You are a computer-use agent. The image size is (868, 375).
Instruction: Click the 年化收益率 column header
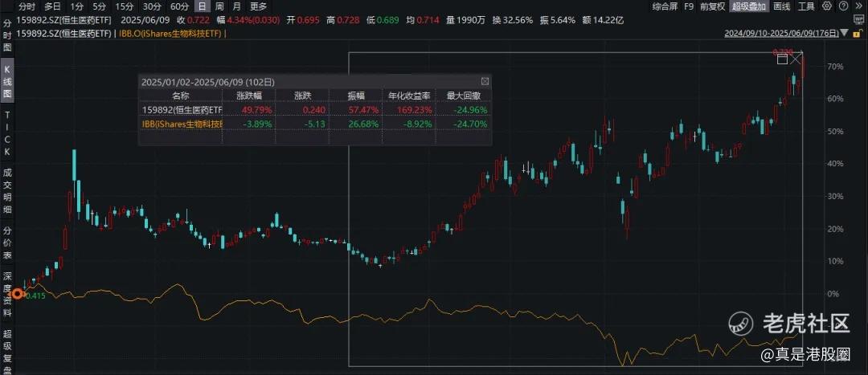pyautogui.click(x=408, y=96)
